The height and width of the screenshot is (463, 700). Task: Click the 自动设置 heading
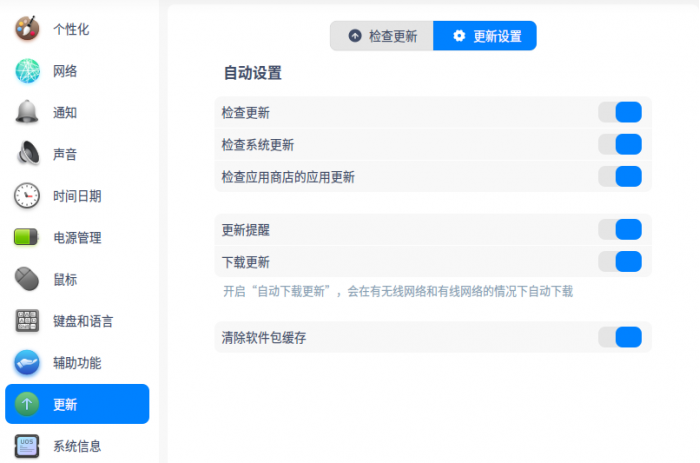point(253,73)
